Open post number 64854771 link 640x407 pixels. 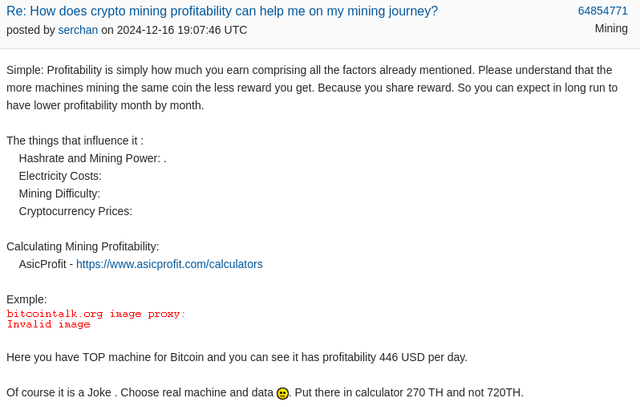[x=603, y=11]
